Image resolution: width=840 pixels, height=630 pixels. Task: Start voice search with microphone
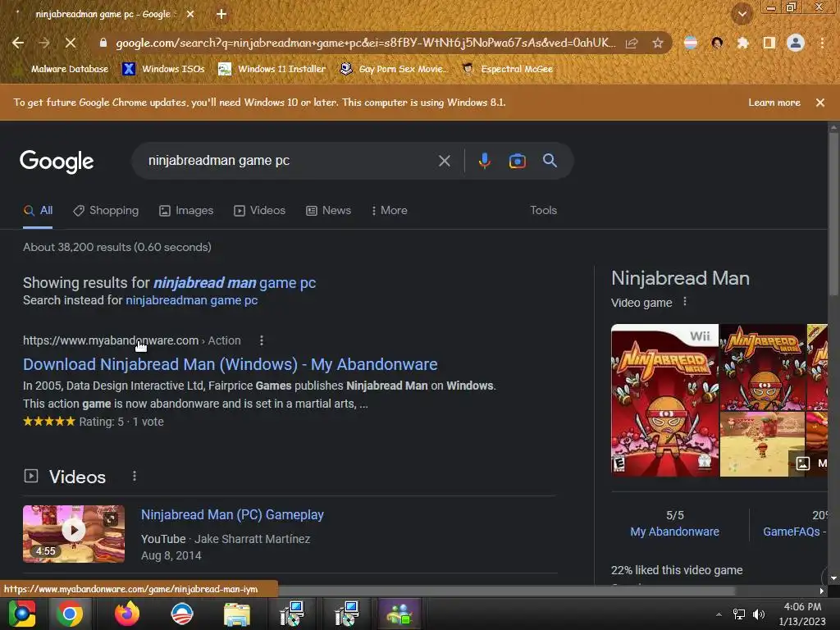[x=484, y=161]
